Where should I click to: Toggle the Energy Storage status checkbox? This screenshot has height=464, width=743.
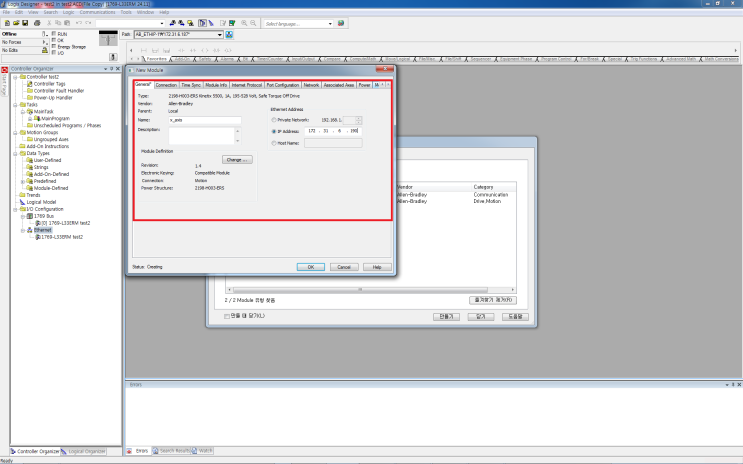point(54,46)
